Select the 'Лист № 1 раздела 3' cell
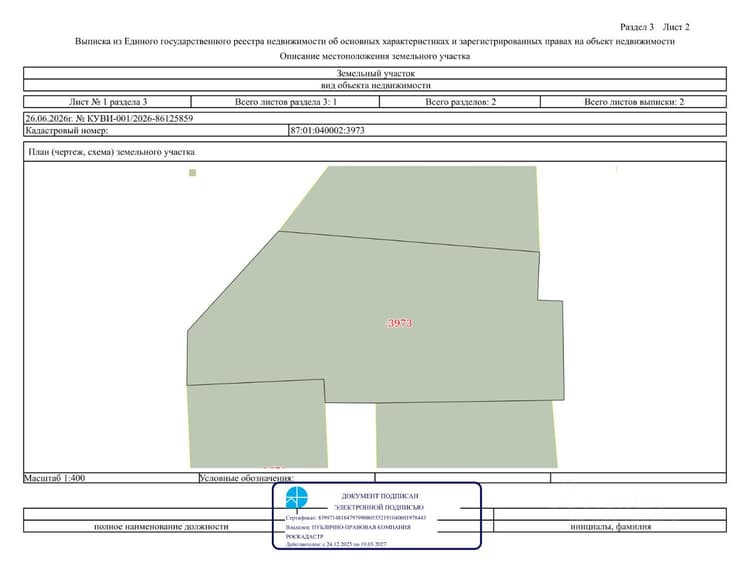 [x=108, y=101]
